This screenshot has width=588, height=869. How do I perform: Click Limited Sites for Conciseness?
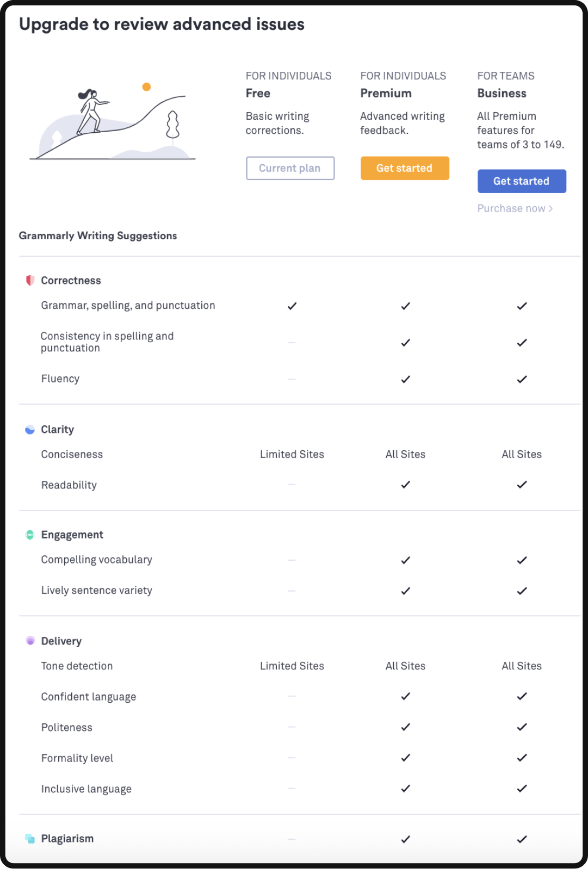pos(292,454)
